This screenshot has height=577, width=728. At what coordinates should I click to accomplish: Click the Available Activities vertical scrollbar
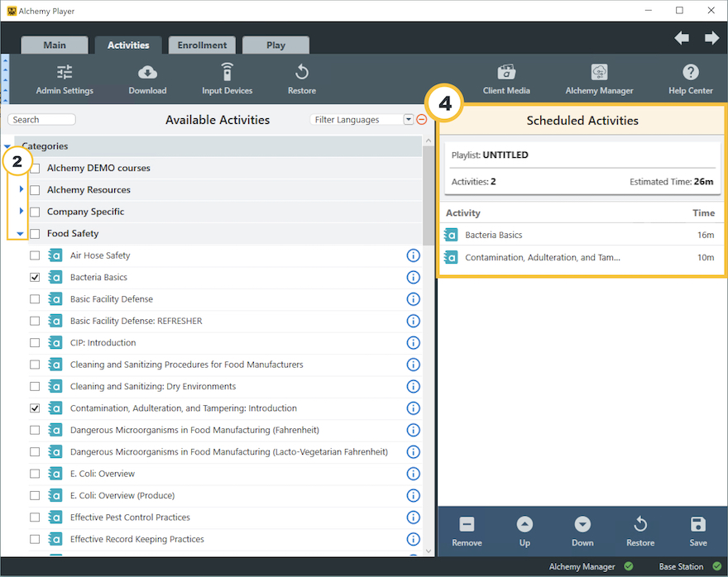(x=428, y=331)
